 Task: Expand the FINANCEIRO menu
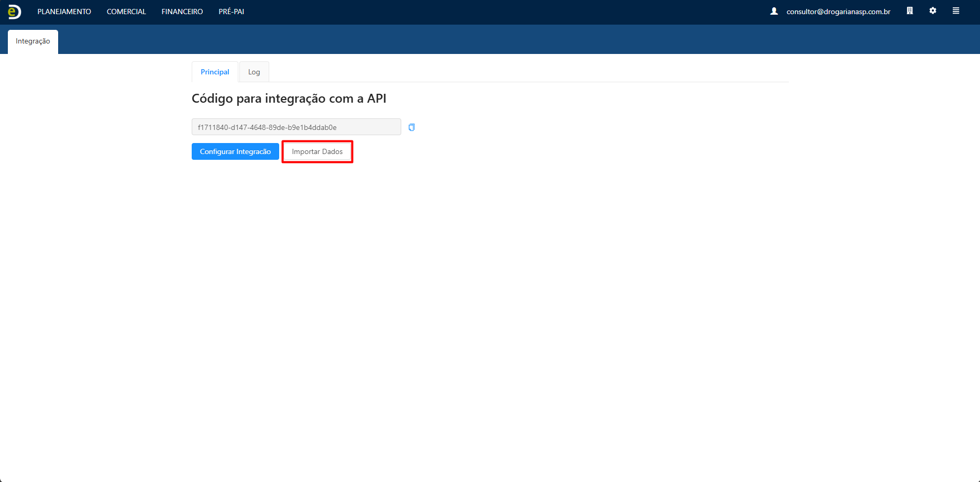pos(182,12)
